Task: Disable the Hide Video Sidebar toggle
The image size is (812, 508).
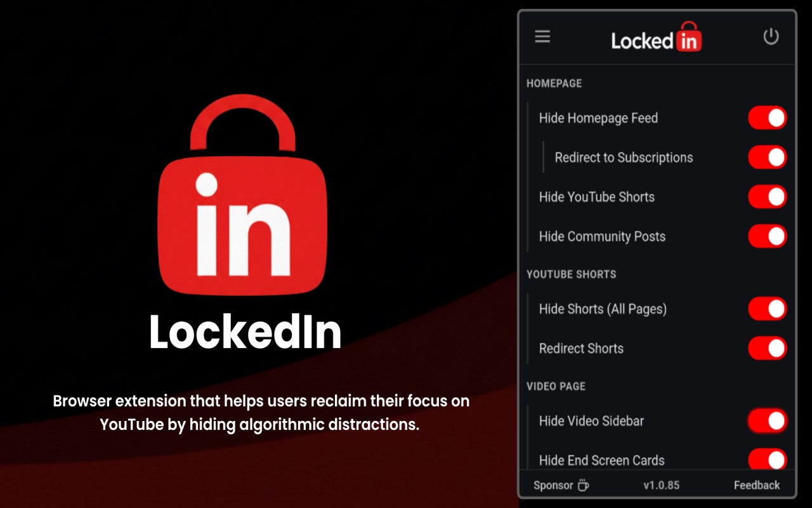Action: (x=767, y=421)
